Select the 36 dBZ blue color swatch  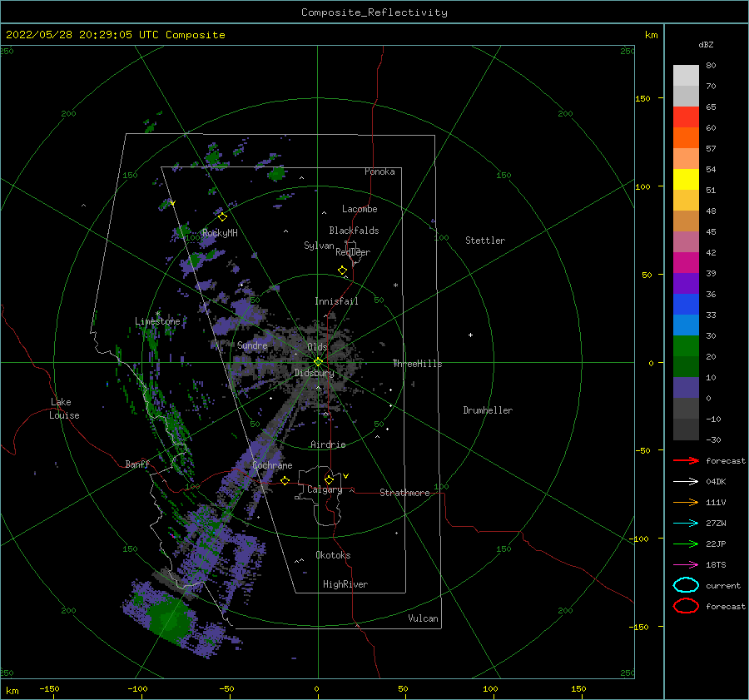click(x=686, y=305)
